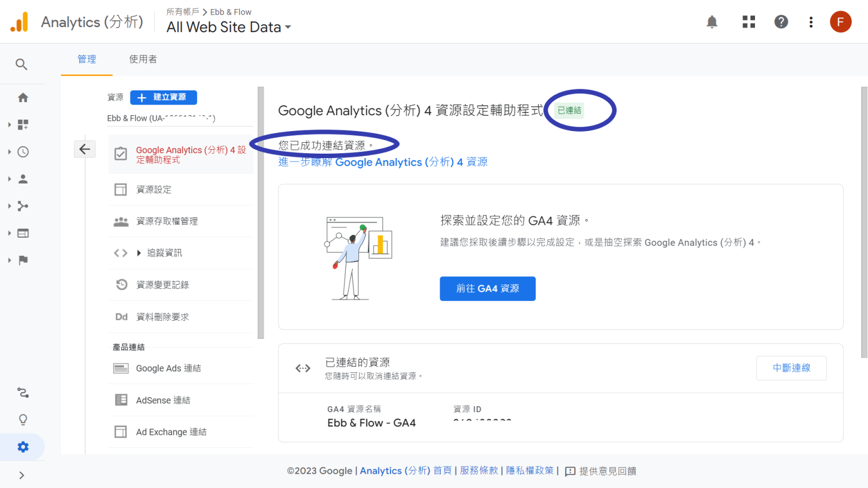
Task: Select Google Analytics 4 設定輔助程式 menu item
Action: (181, 154)
